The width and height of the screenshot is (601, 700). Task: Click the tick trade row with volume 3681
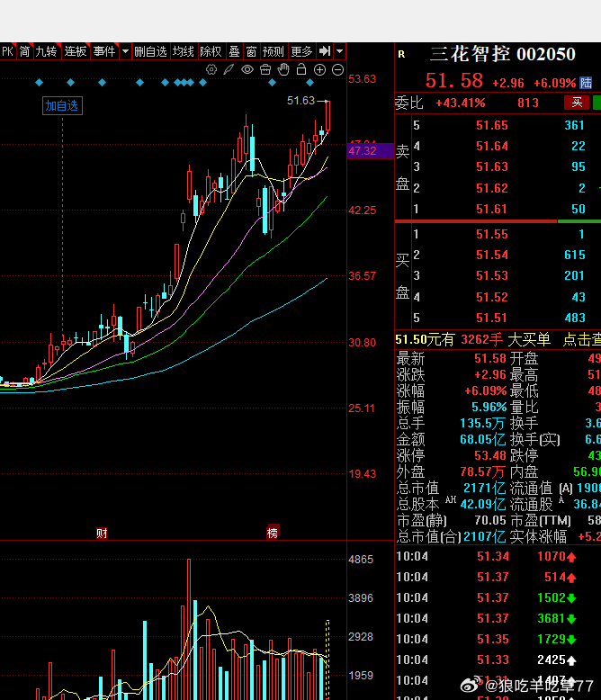point(498,618)
